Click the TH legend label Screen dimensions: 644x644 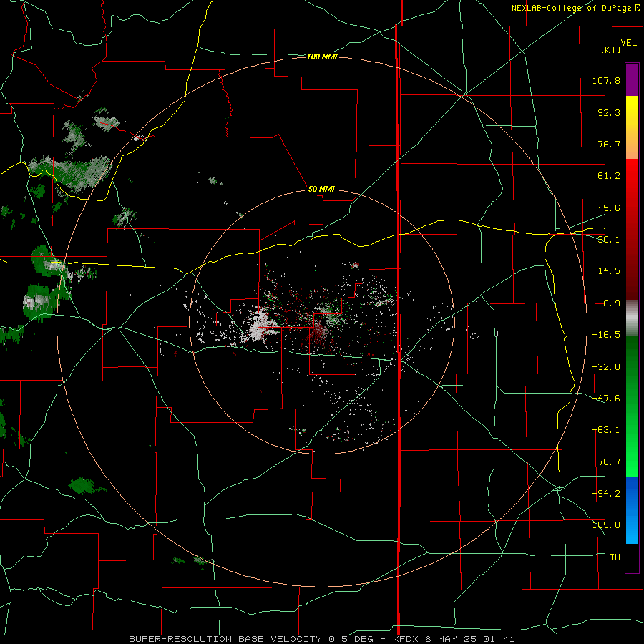615,557
